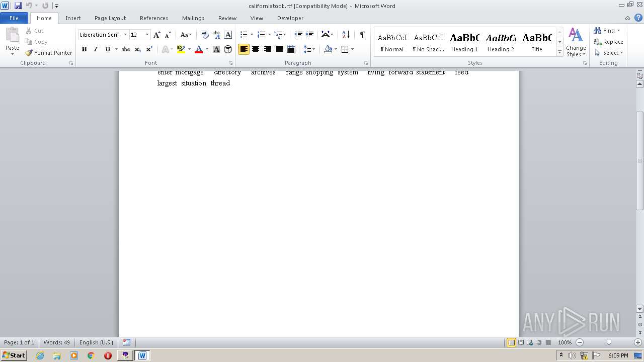This screenshot has height=362, width=644.
Task: Switch to the Insert tab
Action: click(73, 18)
